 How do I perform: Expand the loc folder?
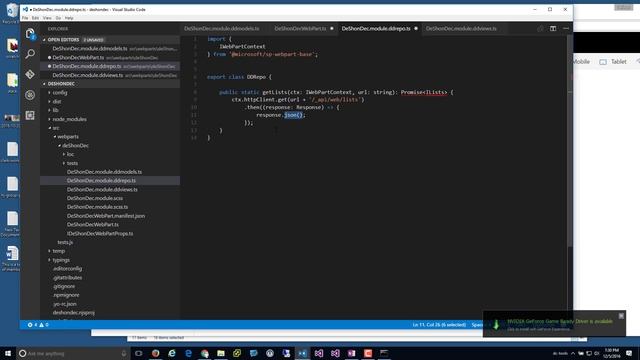click(70, 154)
